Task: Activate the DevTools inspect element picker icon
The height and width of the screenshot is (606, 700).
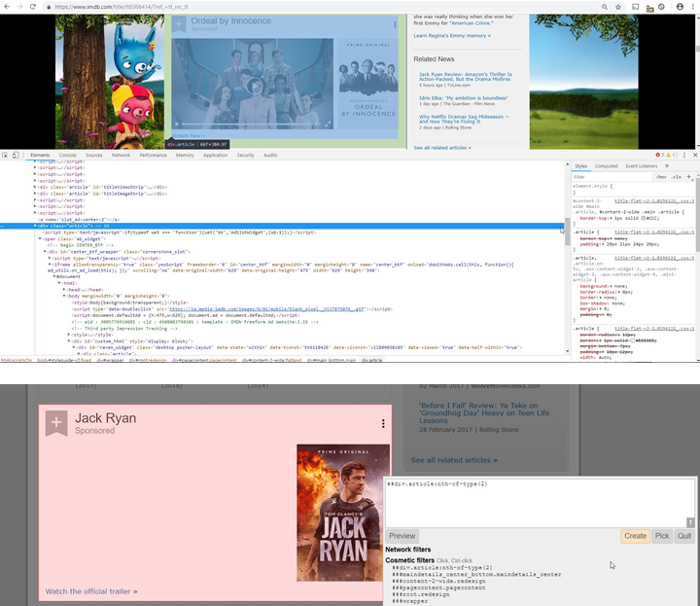Action: click(5, 155)
